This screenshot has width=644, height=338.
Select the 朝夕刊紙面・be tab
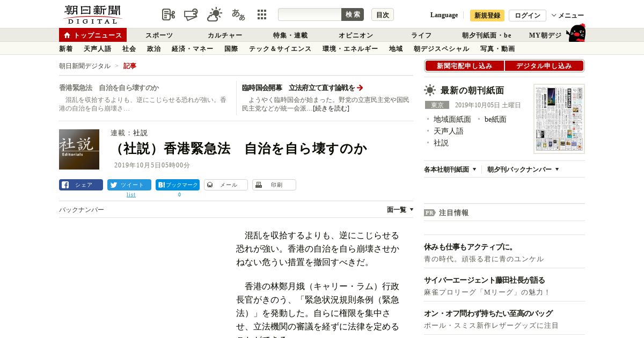coord(487,35)
